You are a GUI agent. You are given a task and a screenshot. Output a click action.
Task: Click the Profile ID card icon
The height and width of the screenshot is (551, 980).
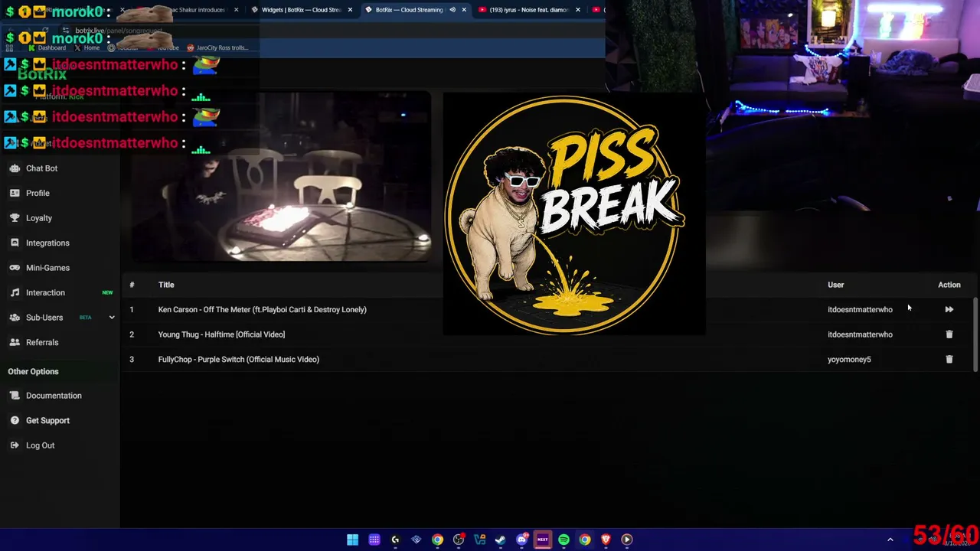coord(15,193)
